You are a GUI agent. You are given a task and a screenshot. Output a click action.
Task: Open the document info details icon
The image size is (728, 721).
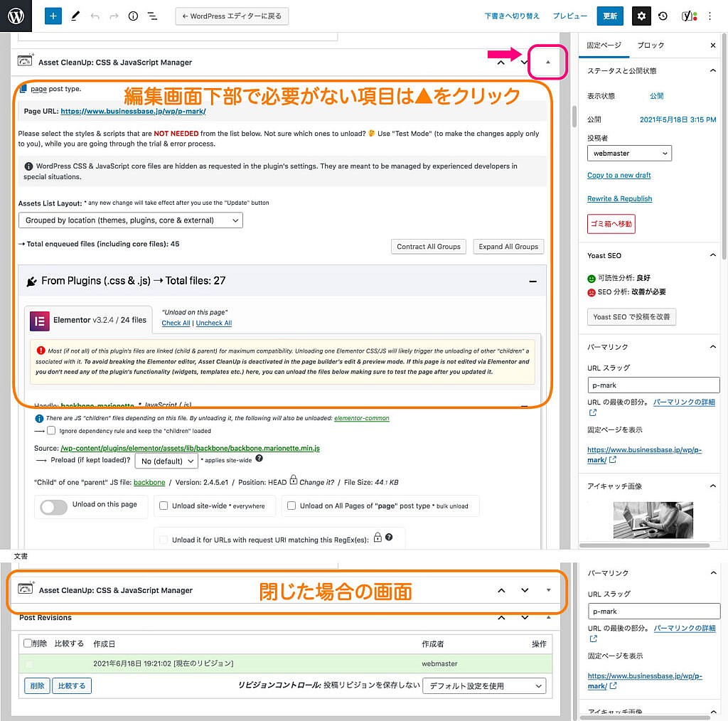pyautogui.click(x=133, y=16)
